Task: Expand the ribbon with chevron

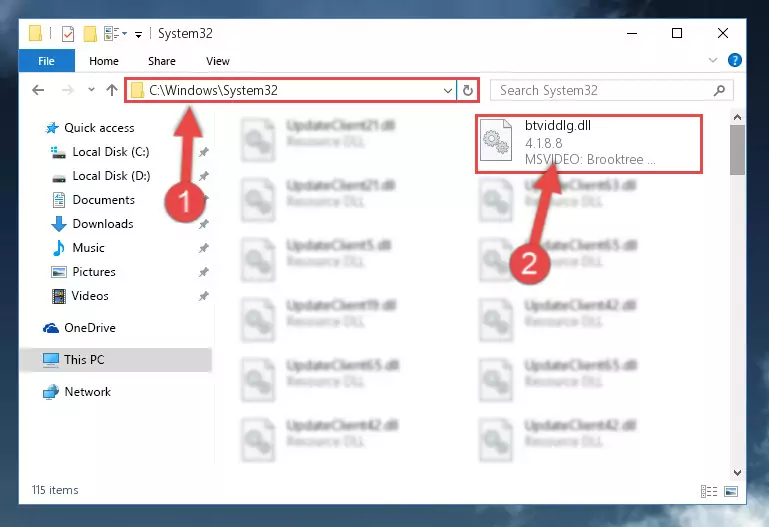Action: coord(713,60)
